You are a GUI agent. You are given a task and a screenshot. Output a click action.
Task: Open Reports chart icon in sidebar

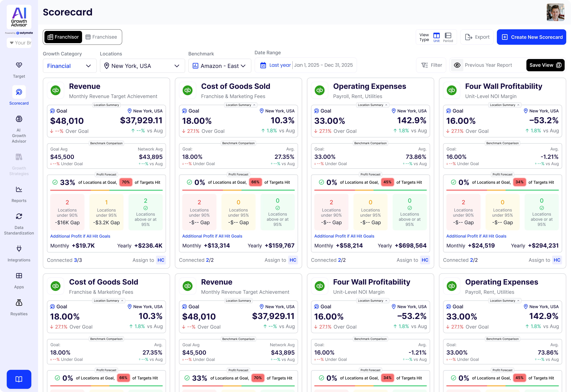click(19, 190)
